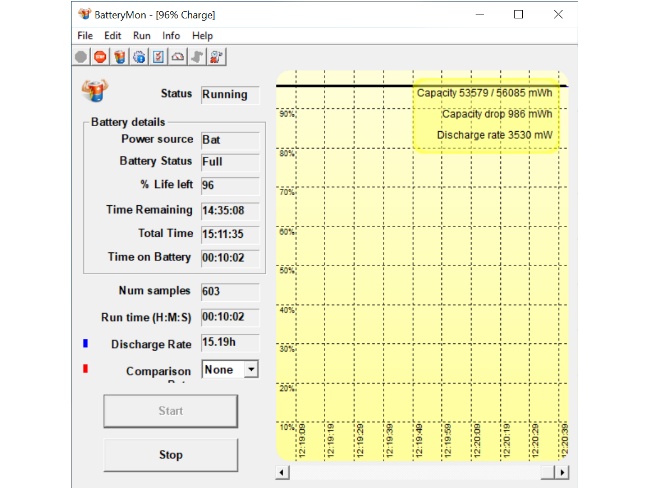The image size is (650, 488).
Task: Open the Edit menu
Action: pyautogui.click(x=112, y=36)
